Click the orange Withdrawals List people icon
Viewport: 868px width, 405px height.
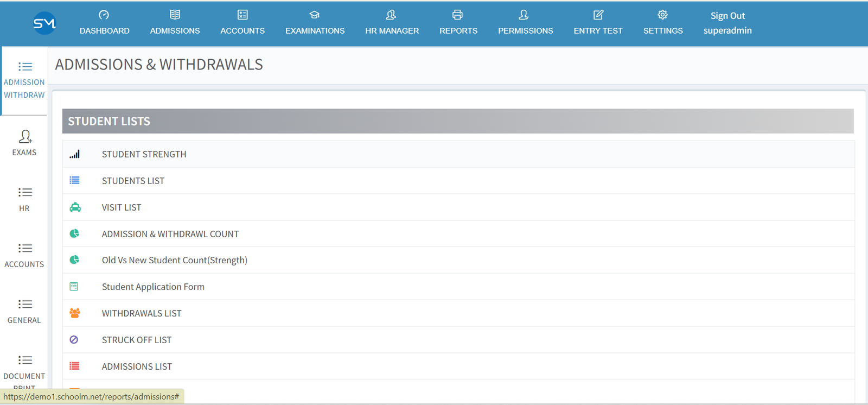75,313
